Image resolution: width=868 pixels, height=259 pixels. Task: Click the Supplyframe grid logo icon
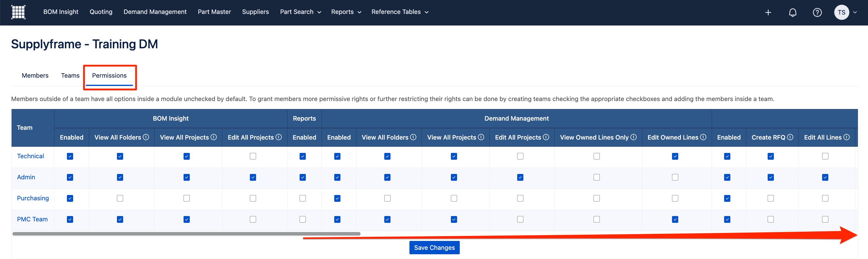[x=18, y=12]
